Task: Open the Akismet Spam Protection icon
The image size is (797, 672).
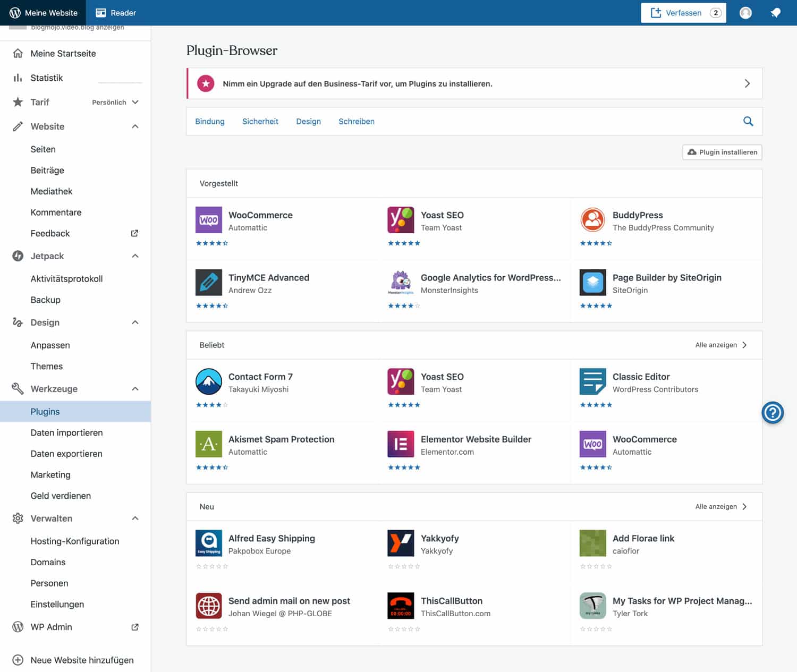Action: pos(209,444)
